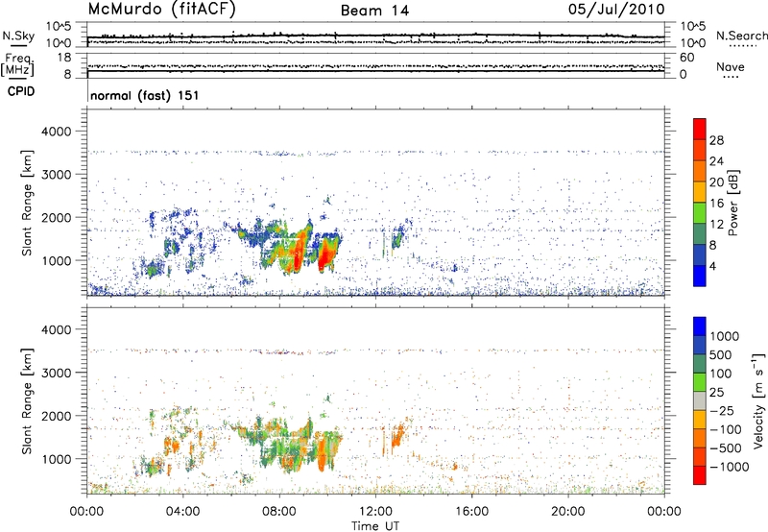Viewport: 768px width, 532px height.
Task: Click the '3000' tick on the velocity panel
Action: coord(57,373)
